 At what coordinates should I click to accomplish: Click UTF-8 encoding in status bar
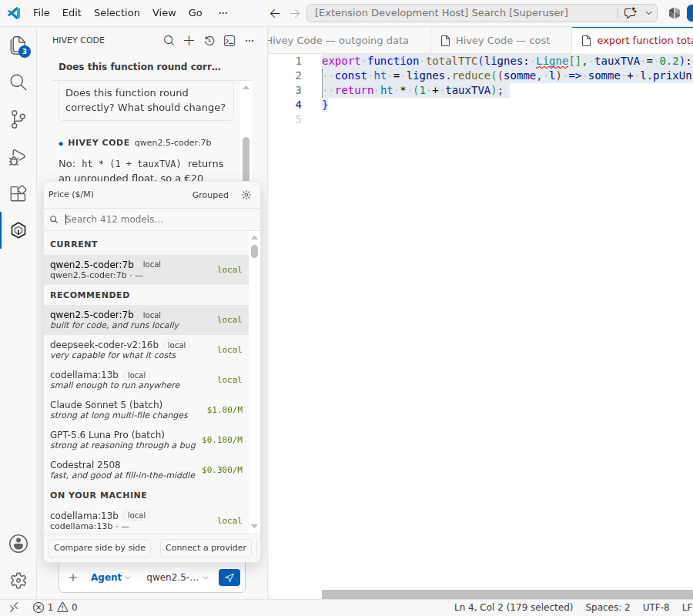click(x=656, y=608)
